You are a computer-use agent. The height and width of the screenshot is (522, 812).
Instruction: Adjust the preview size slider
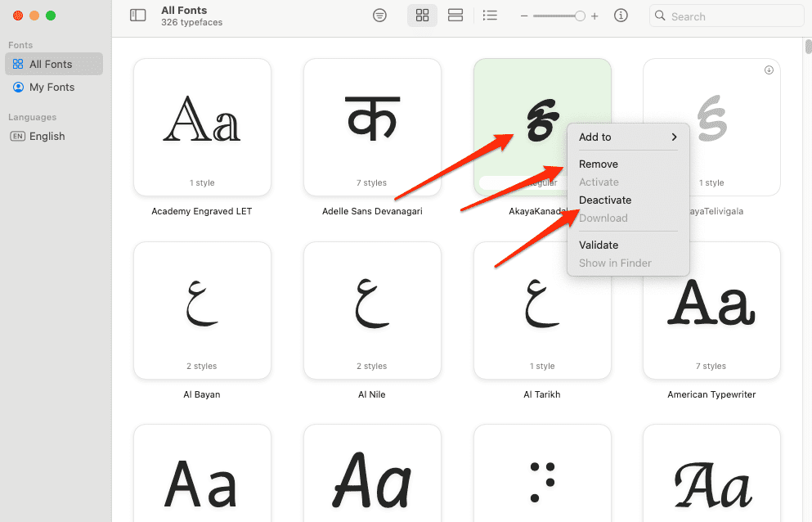tap(579, 16)
